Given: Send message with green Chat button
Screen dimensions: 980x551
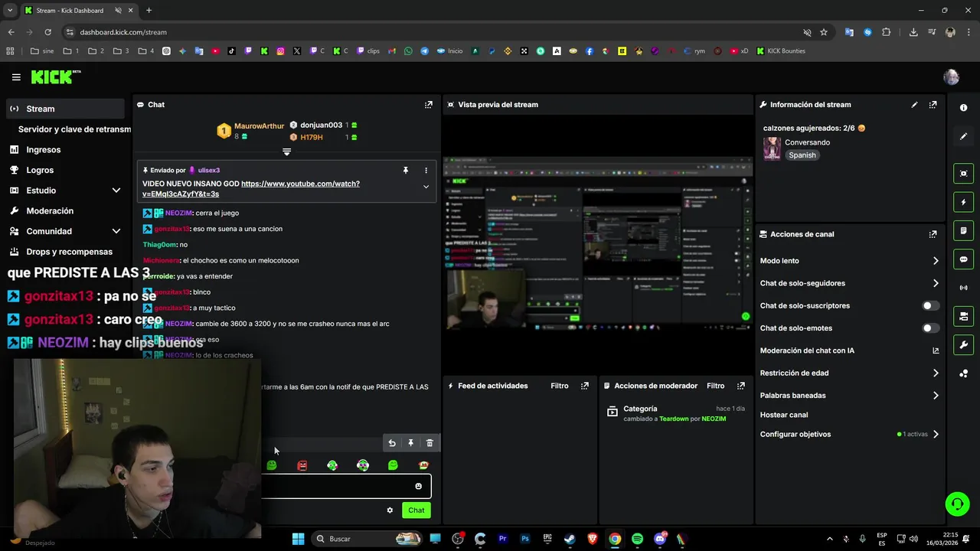Looking at the screenshot, I should point(416,510).
